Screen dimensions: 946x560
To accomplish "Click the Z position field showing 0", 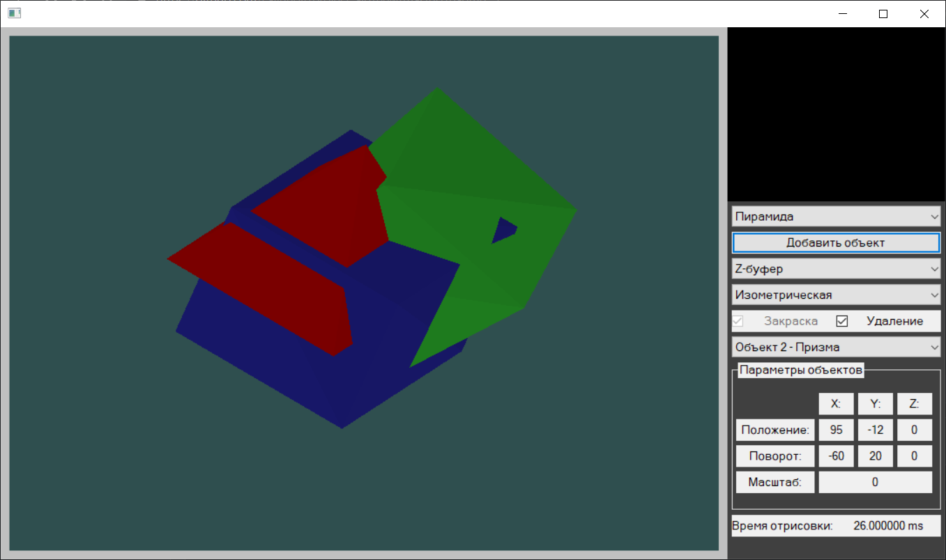I will tap(914, 430).
